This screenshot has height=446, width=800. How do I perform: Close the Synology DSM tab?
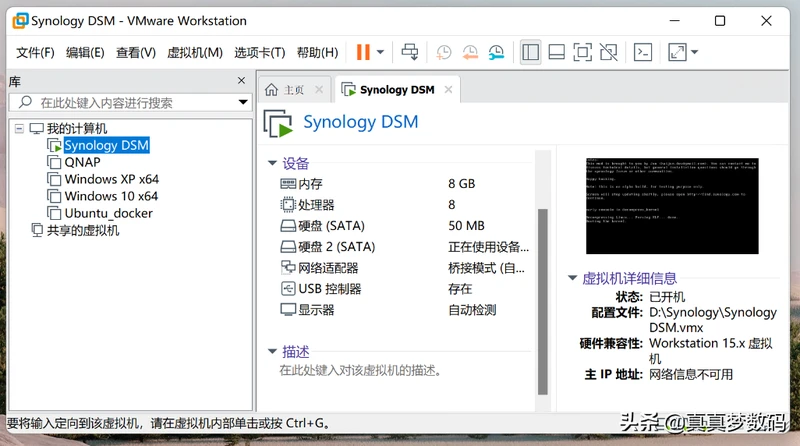(x=448, y=90)
